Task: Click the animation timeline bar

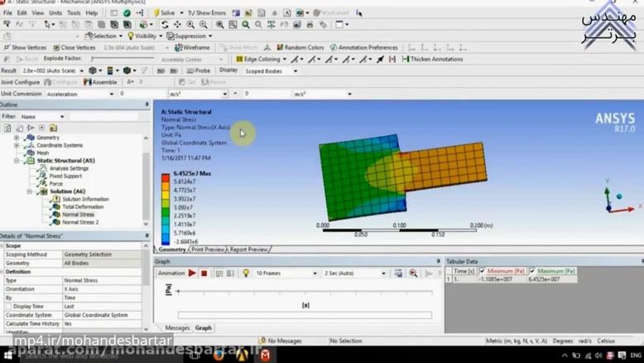Action: (x=305, y=315)
